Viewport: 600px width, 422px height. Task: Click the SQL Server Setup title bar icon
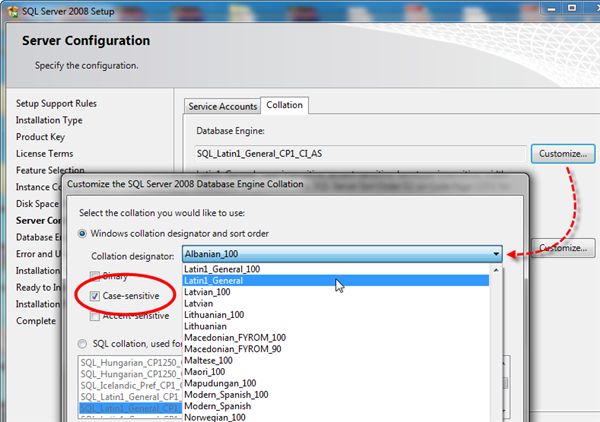12,11
